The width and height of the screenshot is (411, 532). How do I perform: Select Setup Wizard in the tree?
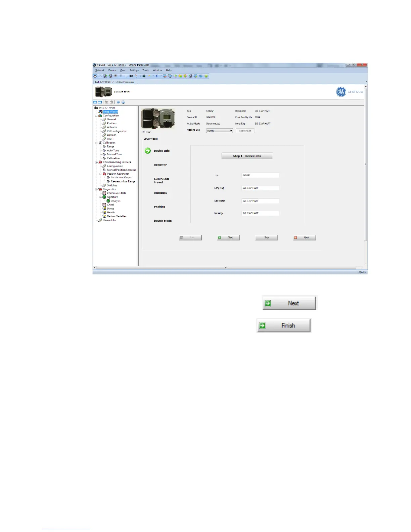coord(110,112)
